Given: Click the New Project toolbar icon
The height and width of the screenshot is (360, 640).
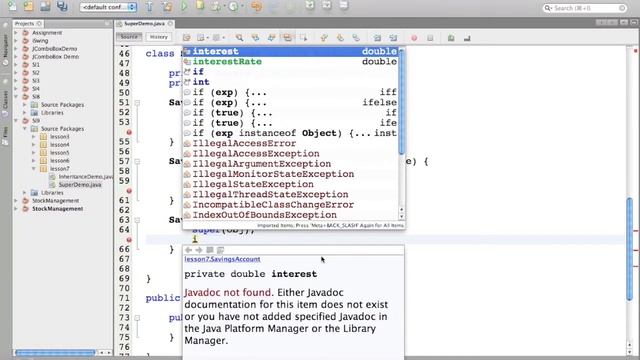Looking at the screenshot, I should [x=29, y=6].
